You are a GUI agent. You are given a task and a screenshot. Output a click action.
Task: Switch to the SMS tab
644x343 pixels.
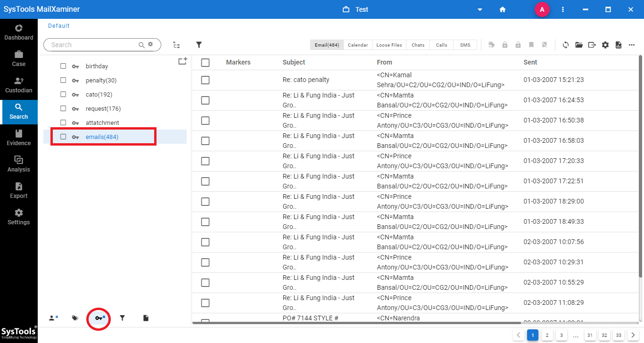coord(465,45)
